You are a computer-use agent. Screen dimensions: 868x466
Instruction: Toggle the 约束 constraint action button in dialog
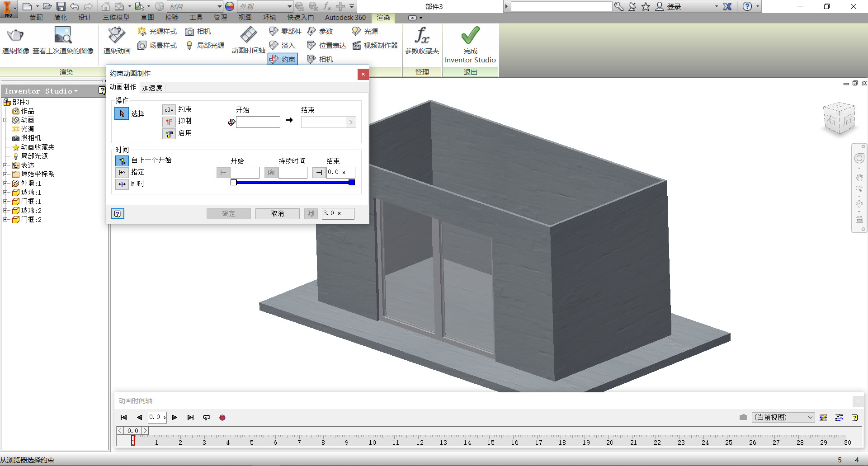(x=169, y=109)
